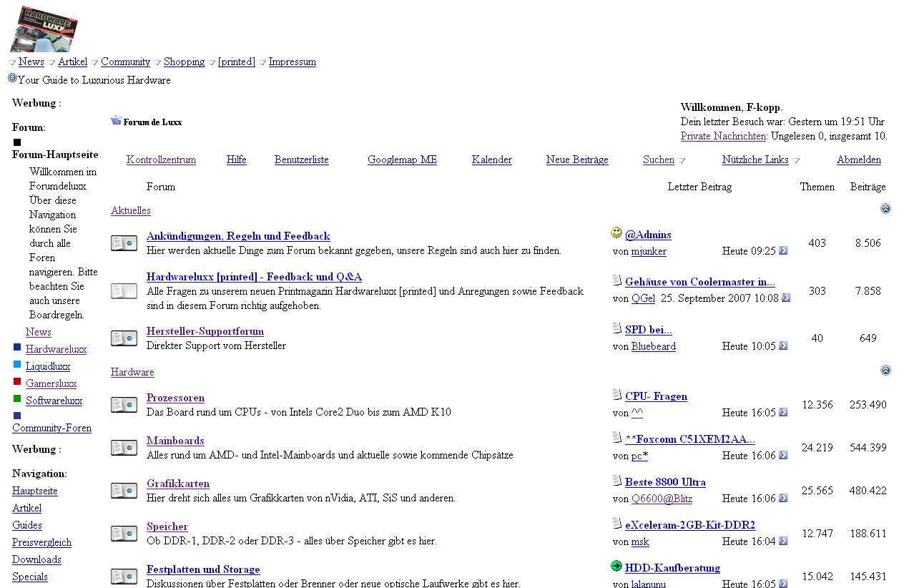Screen dimensions: 904x588
Task: Open the [printed] top navigation link
Action: pos(236,62)
